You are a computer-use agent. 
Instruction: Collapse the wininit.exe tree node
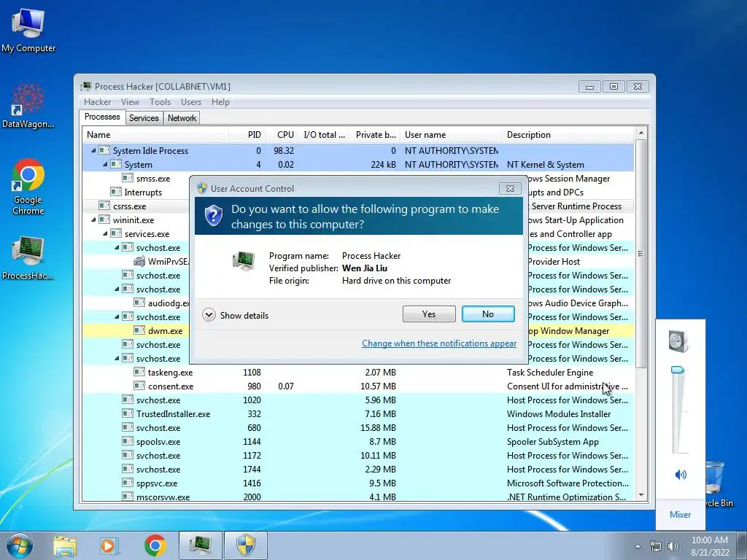93,220
